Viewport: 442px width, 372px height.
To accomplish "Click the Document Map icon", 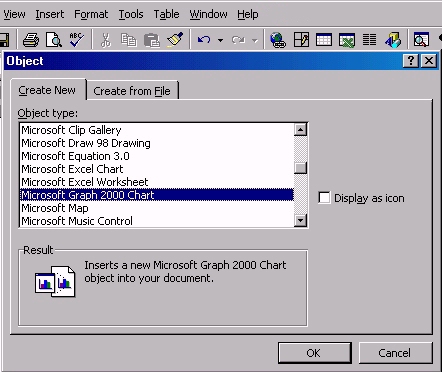I will (x=421, y=40).
